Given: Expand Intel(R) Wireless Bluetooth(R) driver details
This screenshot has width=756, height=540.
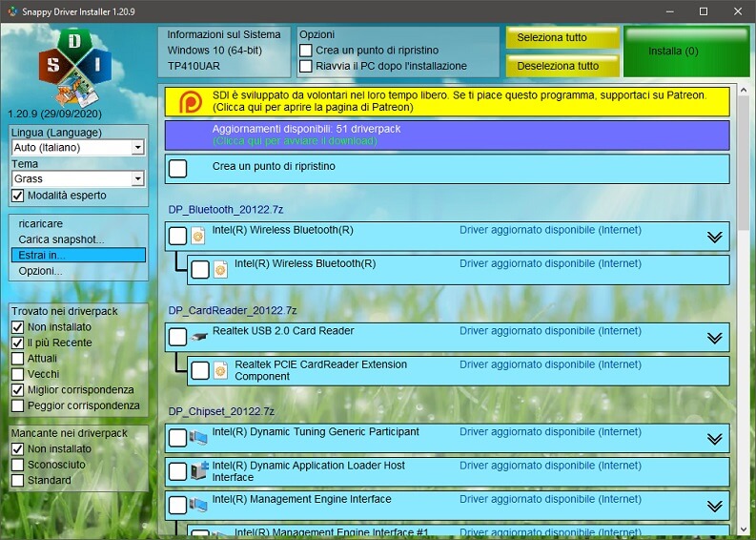Looking at the screenshot, I should coord(715,237).
